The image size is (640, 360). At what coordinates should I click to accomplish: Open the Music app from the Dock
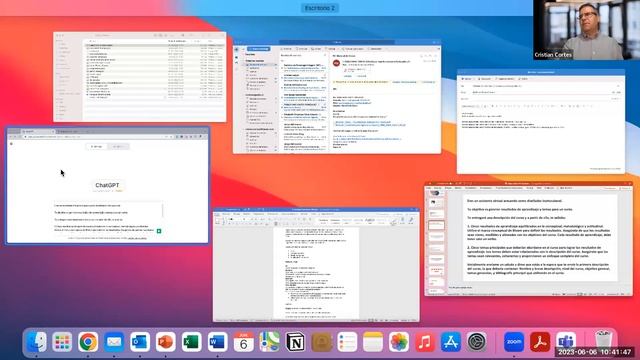click(425, 342)
